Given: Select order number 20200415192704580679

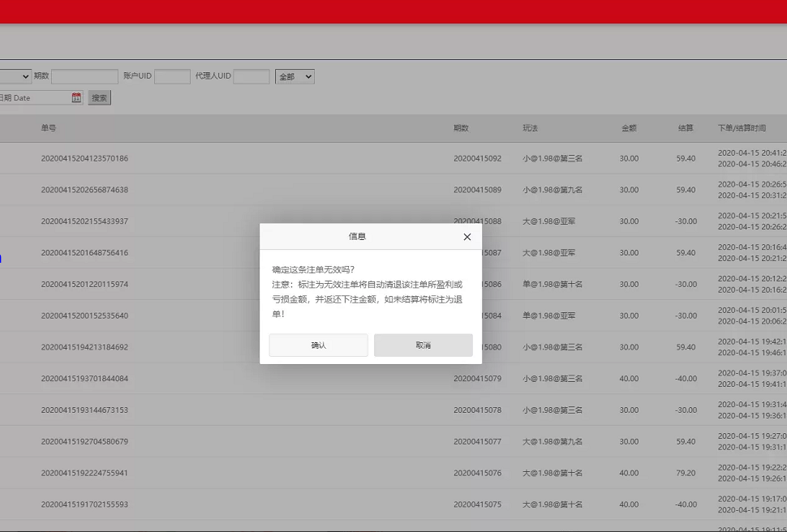Looking at the screenshot, I should [x=84, y=442].
